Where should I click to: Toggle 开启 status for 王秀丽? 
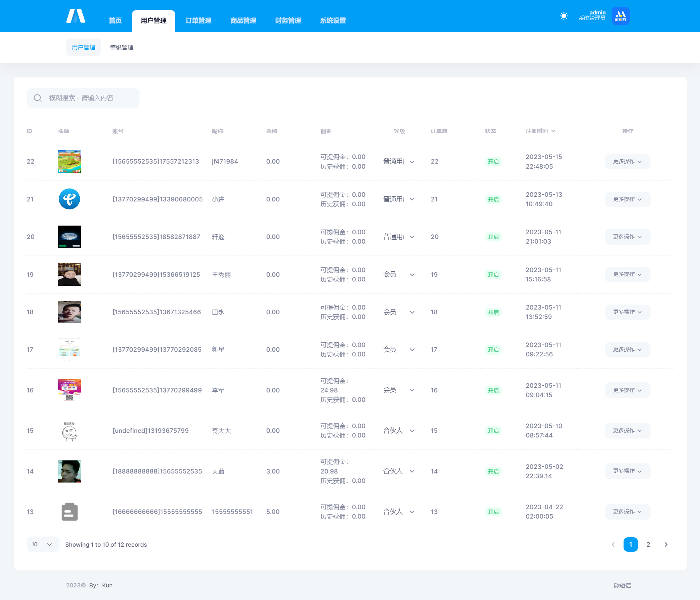493,275
